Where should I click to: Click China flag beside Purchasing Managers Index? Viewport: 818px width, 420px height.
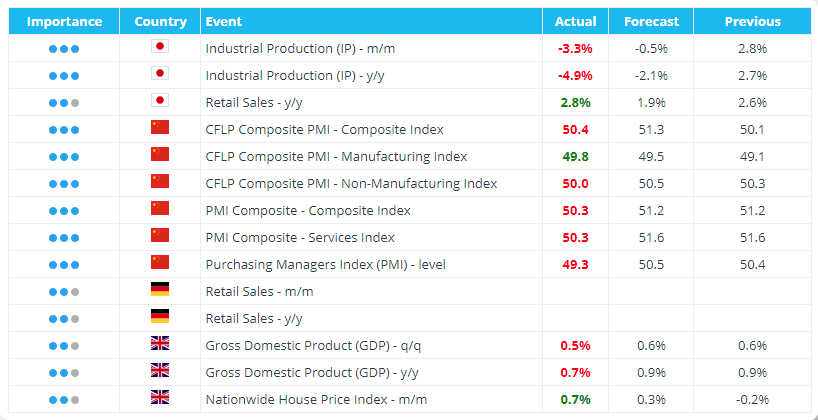[x=159, y=263]
